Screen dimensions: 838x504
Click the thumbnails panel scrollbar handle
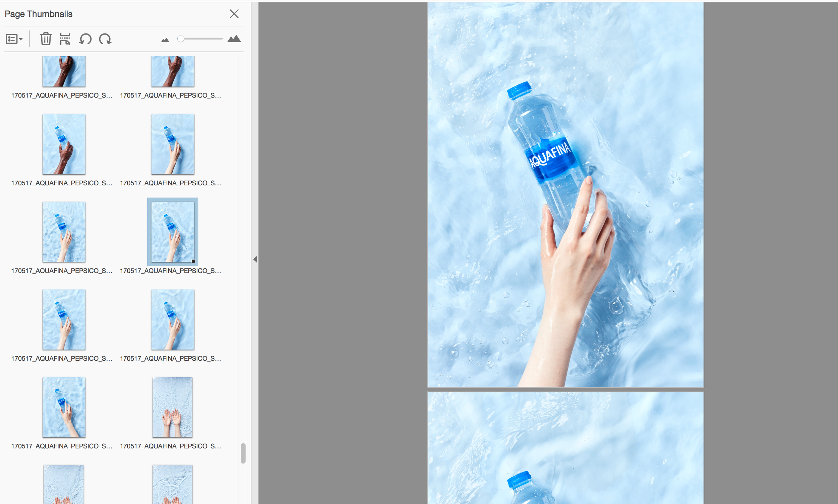(x=243, y=453)
